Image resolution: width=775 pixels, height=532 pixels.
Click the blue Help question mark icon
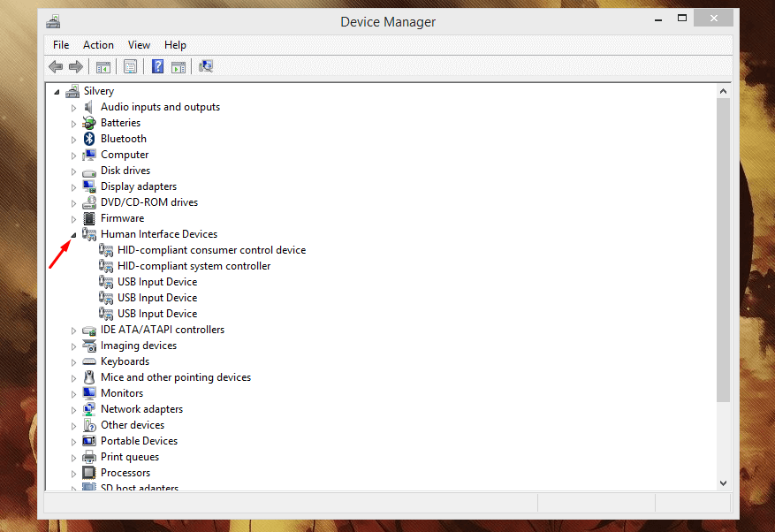coord(157,66)
